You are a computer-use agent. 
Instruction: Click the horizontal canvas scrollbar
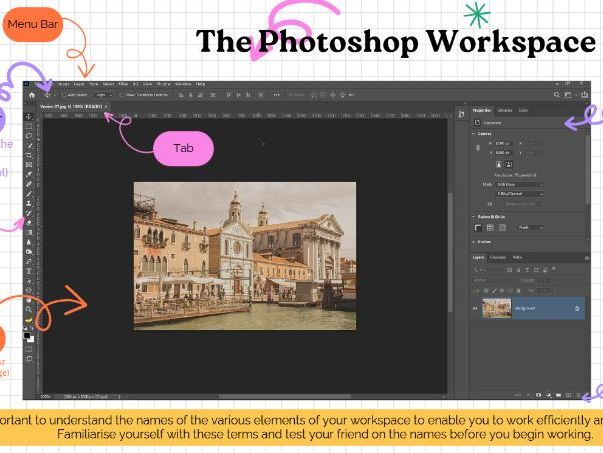pos(285,396)
